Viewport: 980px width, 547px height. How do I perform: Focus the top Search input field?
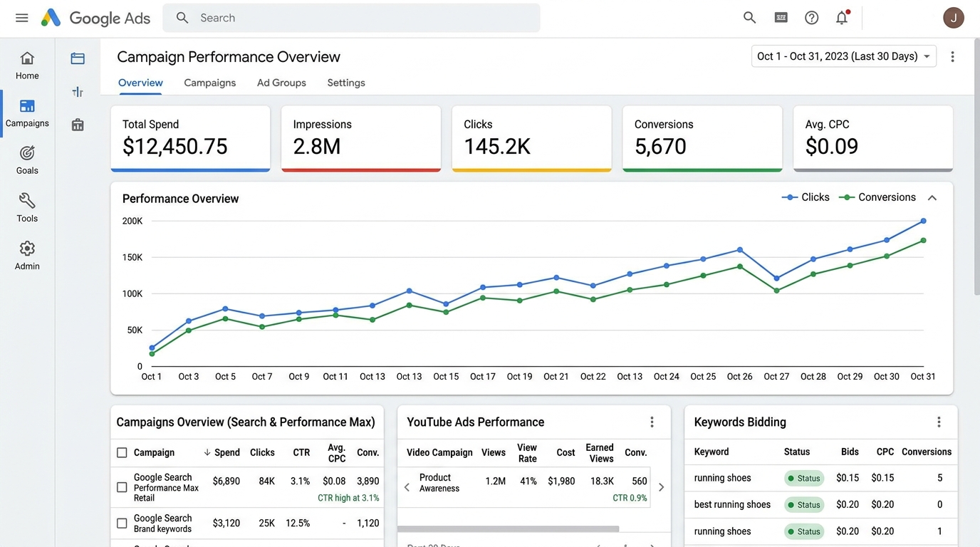tap(351, 18)
